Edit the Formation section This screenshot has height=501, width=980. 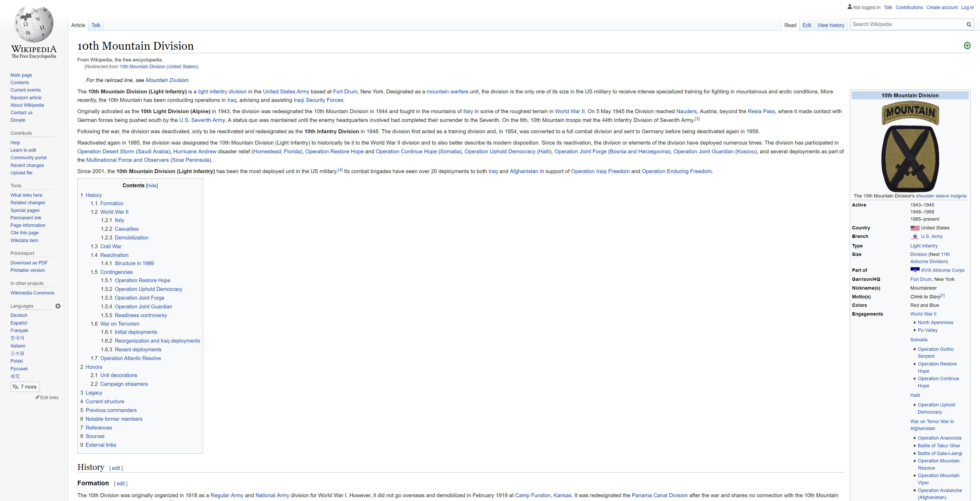point(121,484)
